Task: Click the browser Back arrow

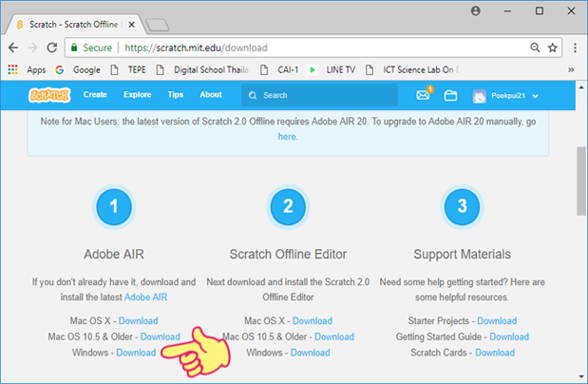Action: click(x=13, y=48)
